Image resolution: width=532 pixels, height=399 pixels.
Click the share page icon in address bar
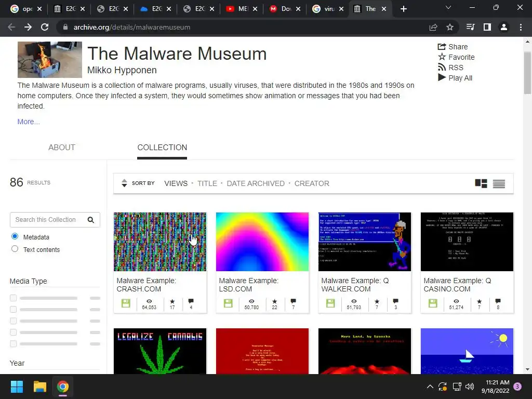pyautogui.click(x=433, y=27)
